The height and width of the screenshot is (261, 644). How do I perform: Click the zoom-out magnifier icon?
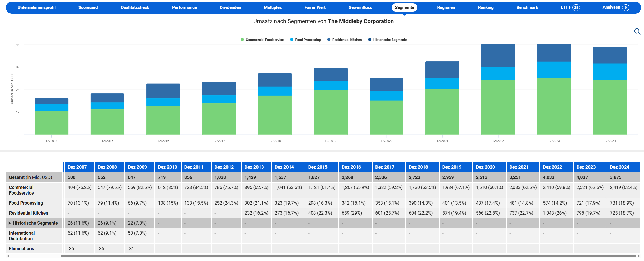[x=637, y=32]
